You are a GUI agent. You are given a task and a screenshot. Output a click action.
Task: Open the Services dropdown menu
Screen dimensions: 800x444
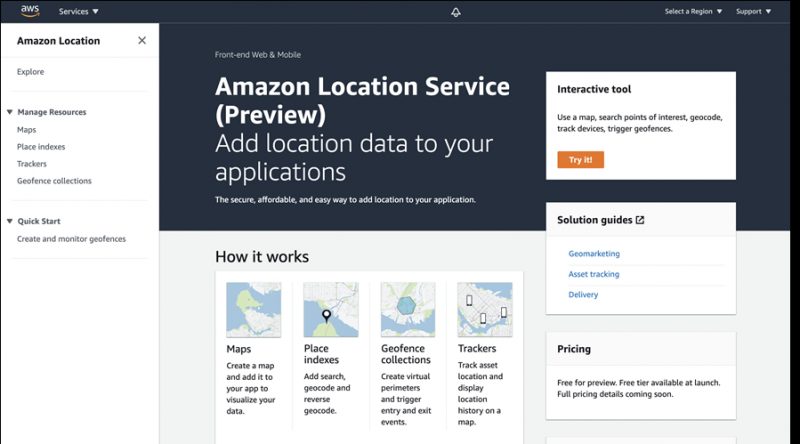pyautogui.click(x=79, y=11)
